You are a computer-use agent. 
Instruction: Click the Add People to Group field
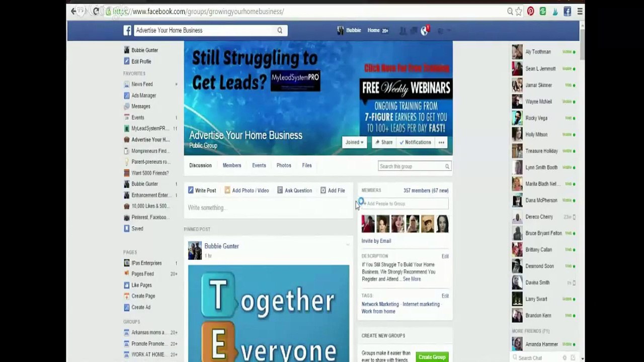coord(405,204)
